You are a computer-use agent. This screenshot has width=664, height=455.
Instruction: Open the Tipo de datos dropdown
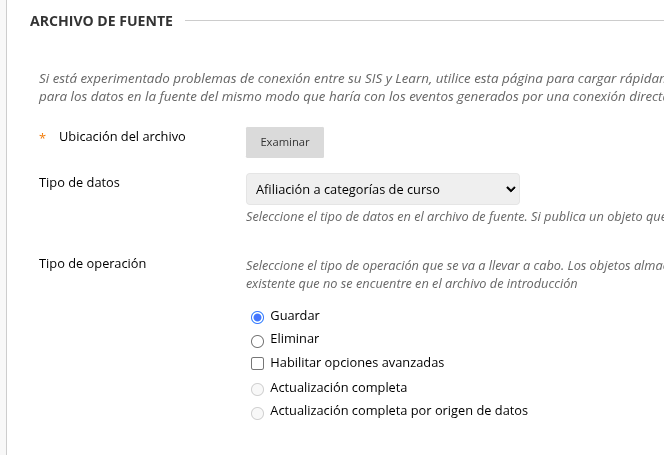383,189
